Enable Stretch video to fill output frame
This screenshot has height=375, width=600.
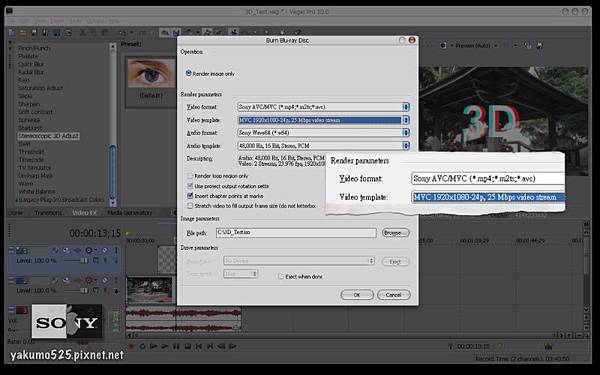tap(190, 205)
